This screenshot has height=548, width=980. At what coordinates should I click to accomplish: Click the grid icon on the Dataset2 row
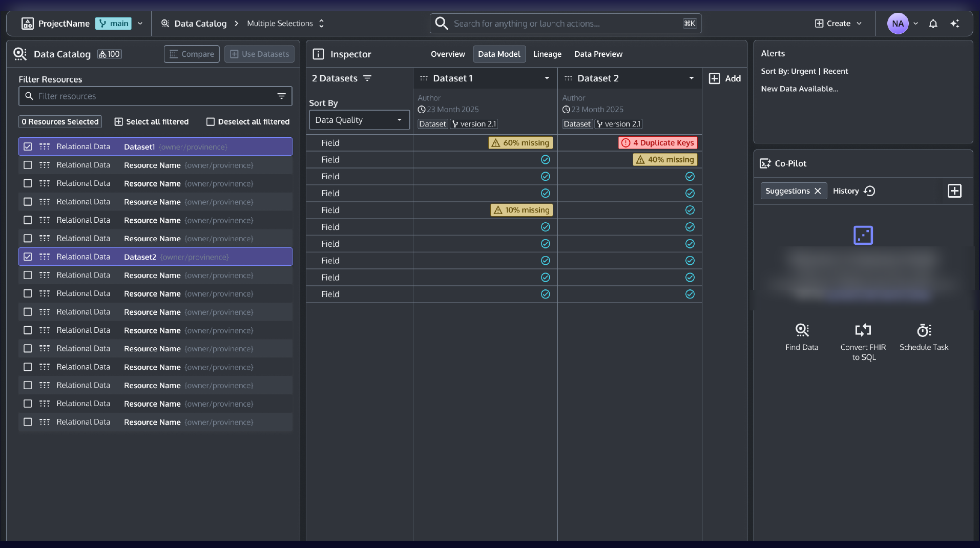(45, 257)
